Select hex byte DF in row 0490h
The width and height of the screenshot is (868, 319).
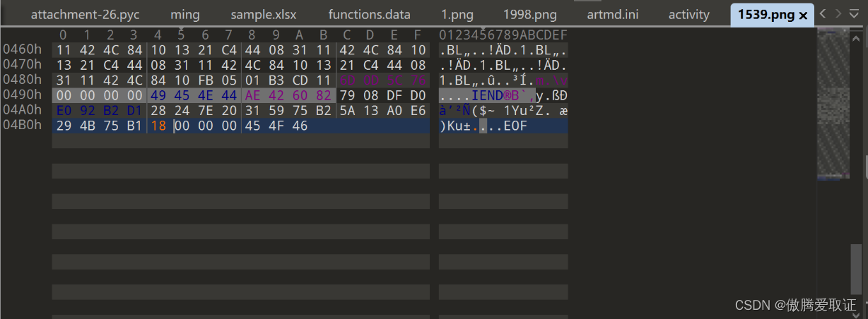tap(395, 95)
